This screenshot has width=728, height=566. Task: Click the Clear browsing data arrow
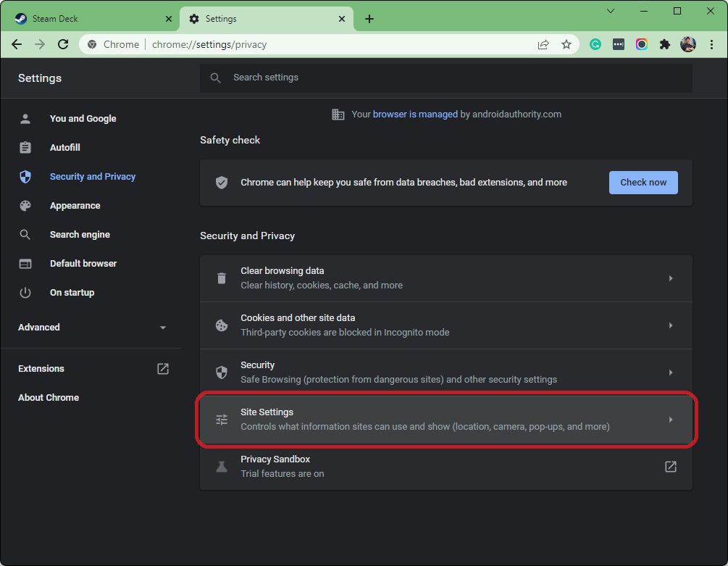coord(671,278)
